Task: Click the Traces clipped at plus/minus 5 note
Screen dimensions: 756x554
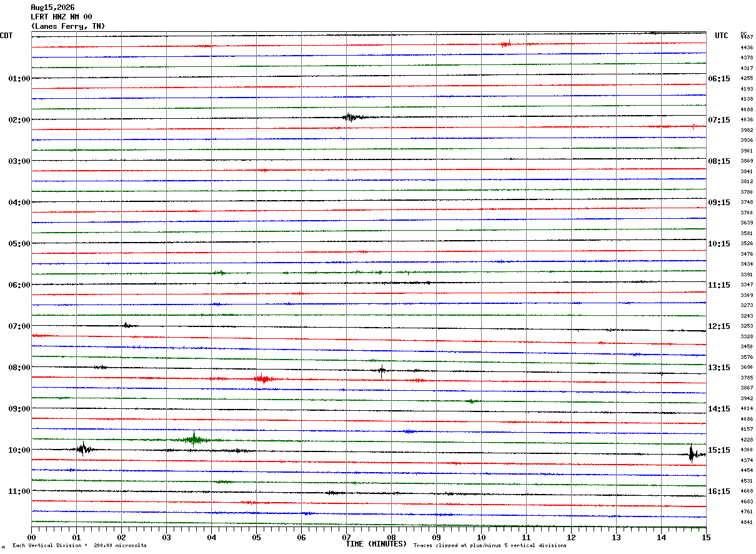Action: tap(490, 546)
